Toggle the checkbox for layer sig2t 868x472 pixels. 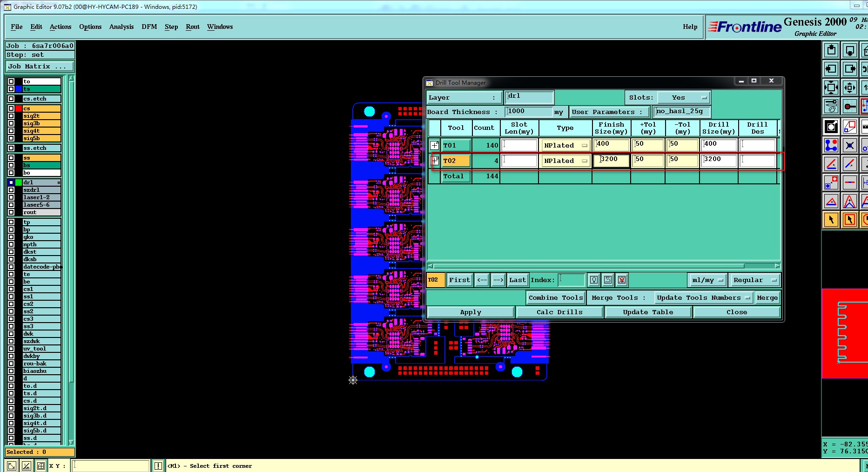[11, 116]
